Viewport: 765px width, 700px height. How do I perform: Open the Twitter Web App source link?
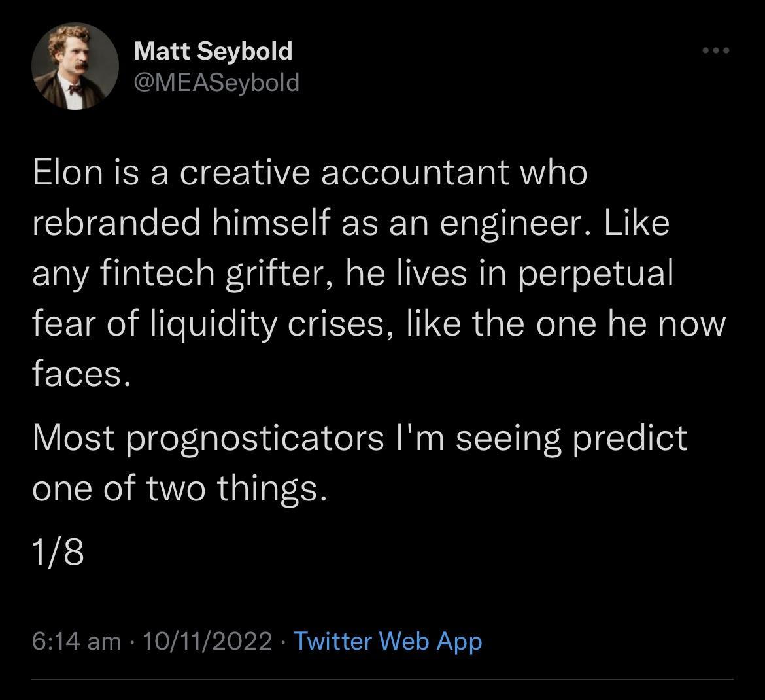pos(387,642)
